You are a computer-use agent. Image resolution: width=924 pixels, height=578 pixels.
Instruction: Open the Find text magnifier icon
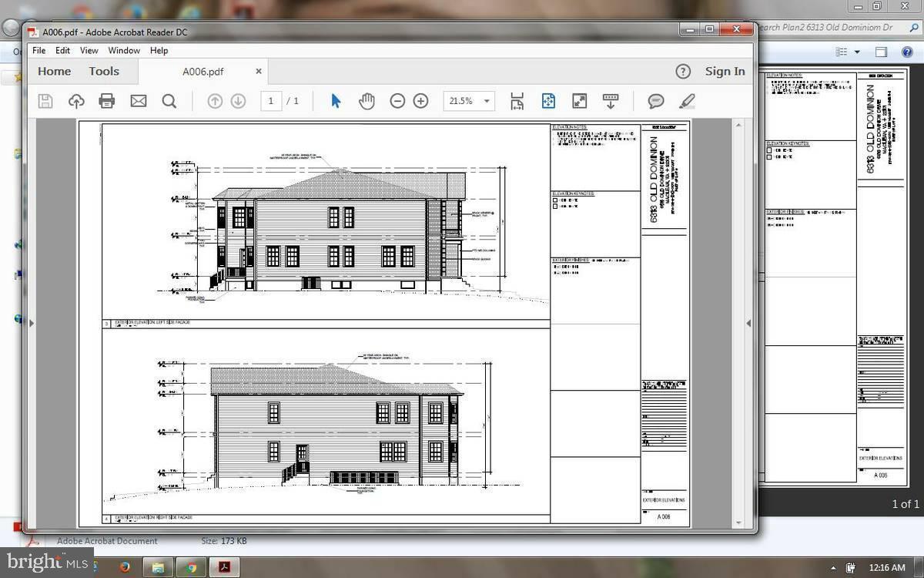(169, 101)
